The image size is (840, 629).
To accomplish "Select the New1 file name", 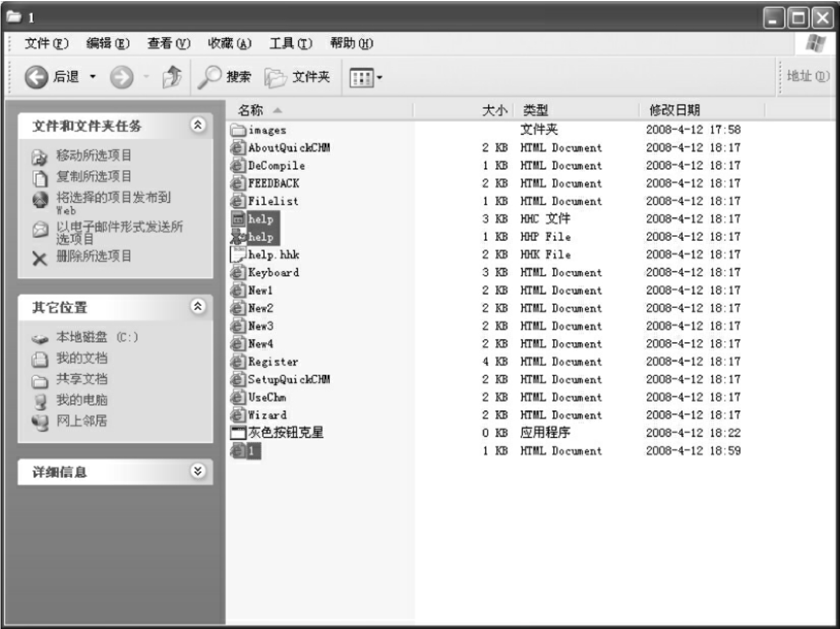I will click(x=261, y=291).
